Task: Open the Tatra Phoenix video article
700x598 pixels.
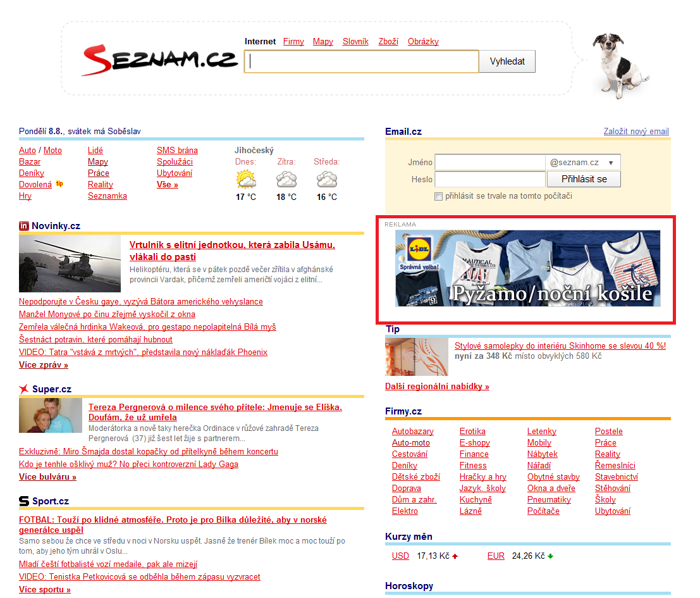Action: [x=144, y=352]
